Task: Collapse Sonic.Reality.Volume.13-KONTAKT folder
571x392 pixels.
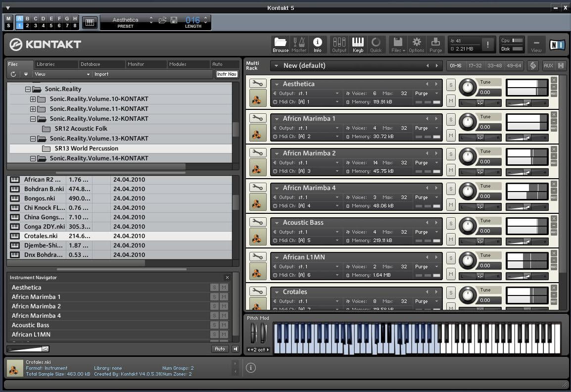Action: coord(33,139)
